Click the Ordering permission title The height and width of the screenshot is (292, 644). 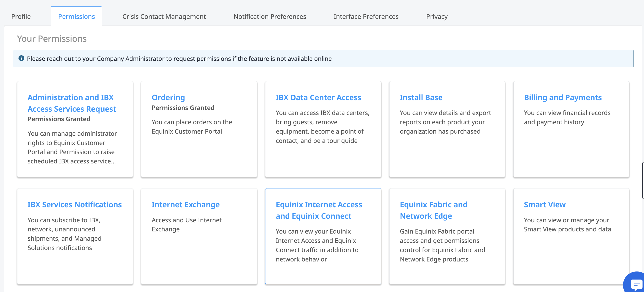[x=168, y=97]
